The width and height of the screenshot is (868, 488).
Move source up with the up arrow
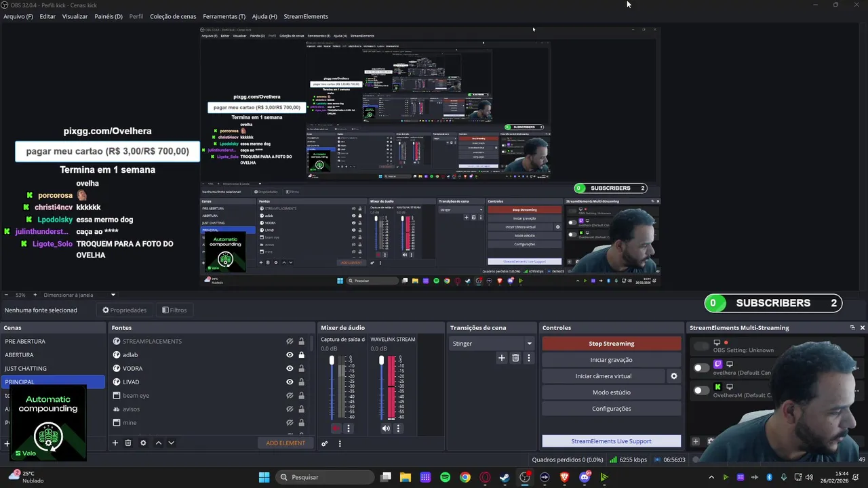tap(159, 443)
